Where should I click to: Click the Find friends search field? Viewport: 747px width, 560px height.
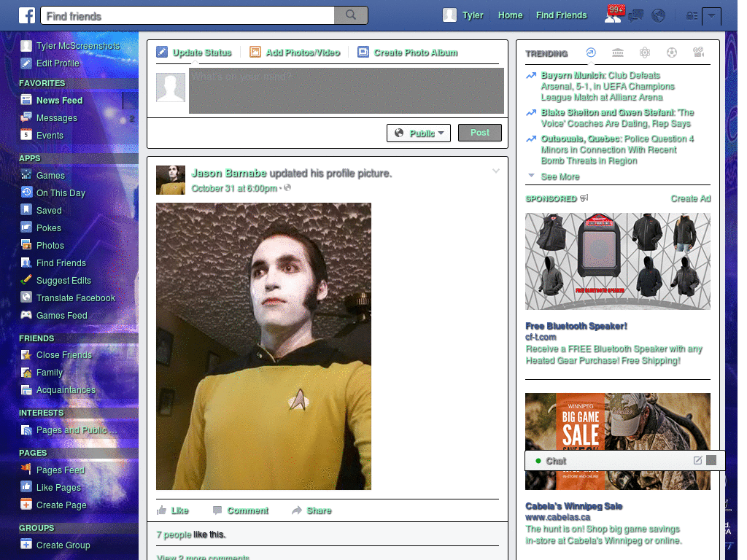click(x=187, y=16)
